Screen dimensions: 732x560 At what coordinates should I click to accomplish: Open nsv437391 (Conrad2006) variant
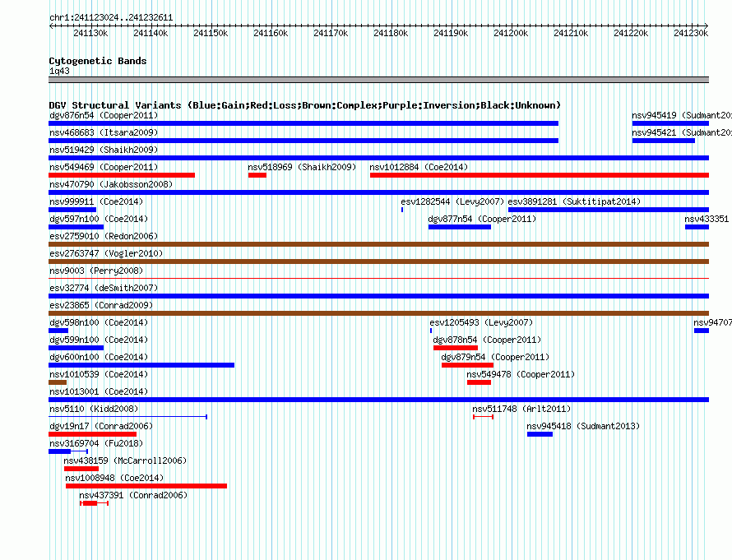(x=95, y=503)
